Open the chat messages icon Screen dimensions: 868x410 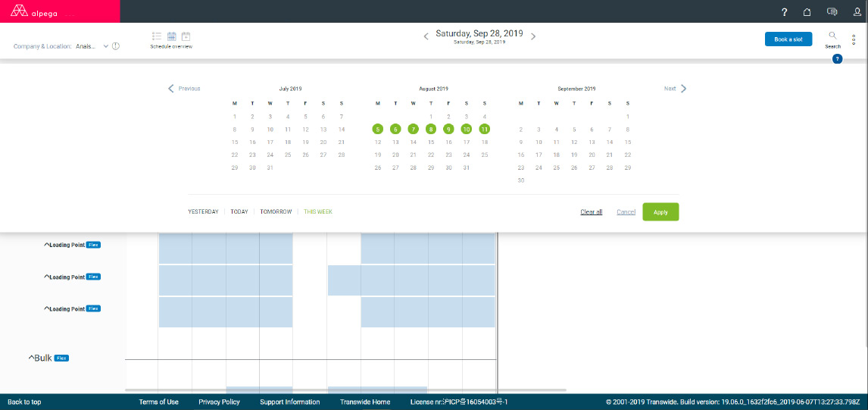click(832, 11)
